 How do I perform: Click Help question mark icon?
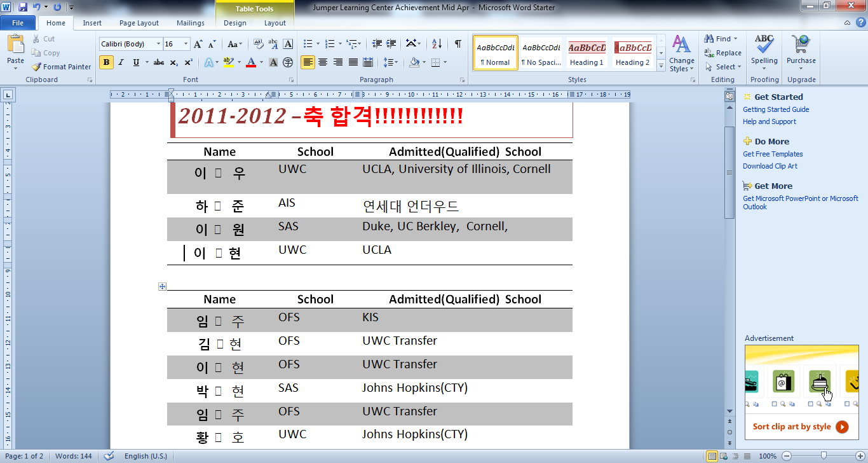[860, 23]
